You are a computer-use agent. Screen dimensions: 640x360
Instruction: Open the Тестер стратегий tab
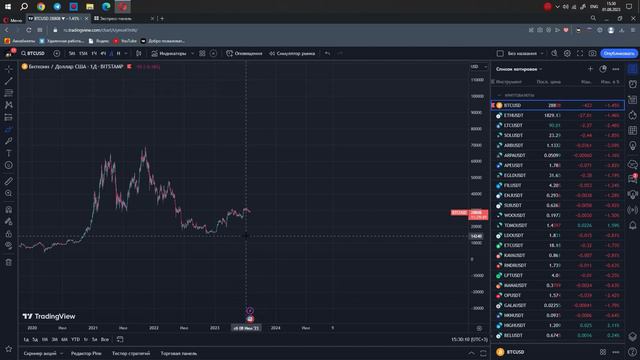131,353
